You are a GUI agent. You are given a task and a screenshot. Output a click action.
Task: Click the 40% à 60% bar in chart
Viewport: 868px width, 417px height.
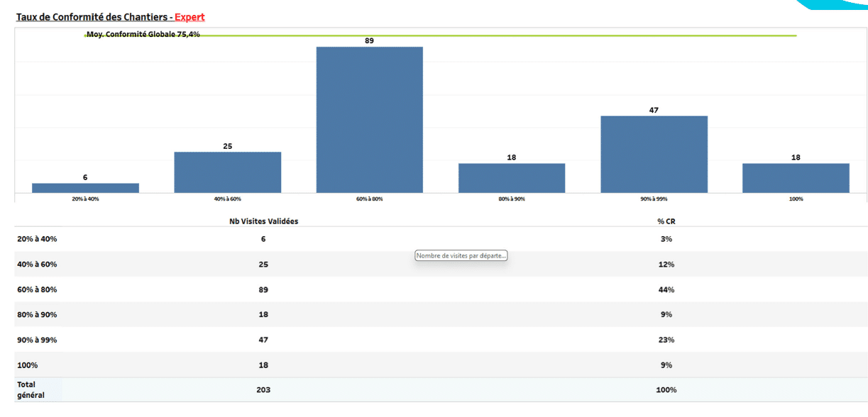click(x=227, y=172)
